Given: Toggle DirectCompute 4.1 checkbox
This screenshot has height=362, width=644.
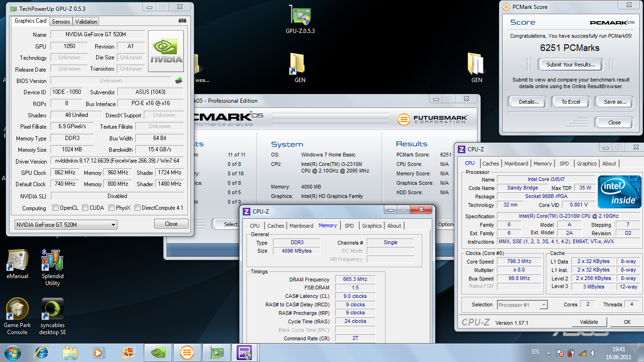Looking at the screenshot, I should point(138,208).
